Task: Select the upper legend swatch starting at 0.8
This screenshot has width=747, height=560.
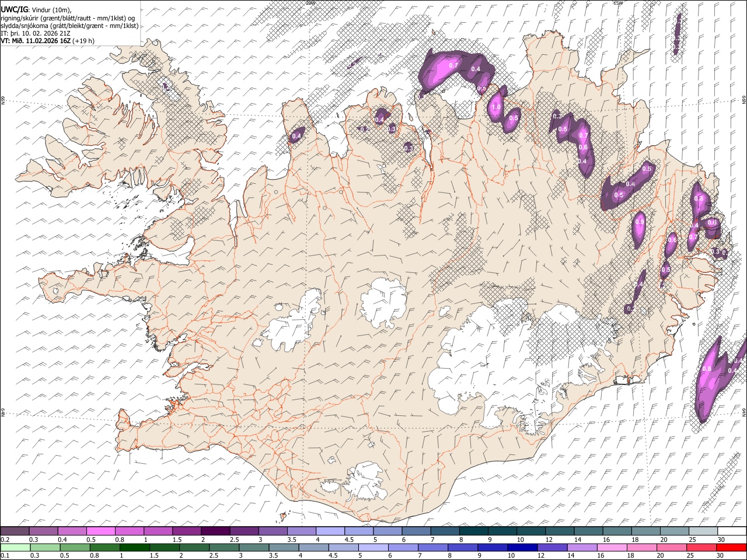Action: click(130, 531)
